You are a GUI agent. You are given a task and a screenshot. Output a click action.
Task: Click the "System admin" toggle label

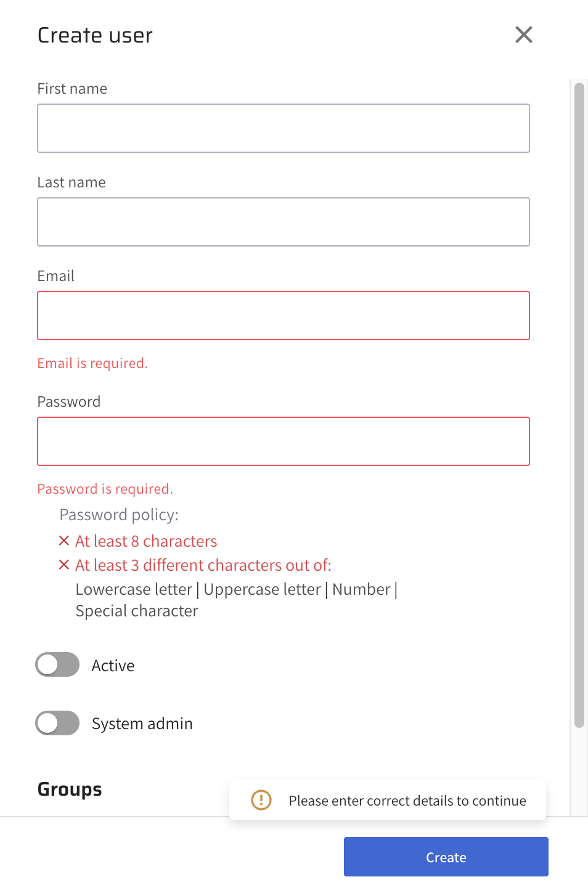(x=142, y=724)
